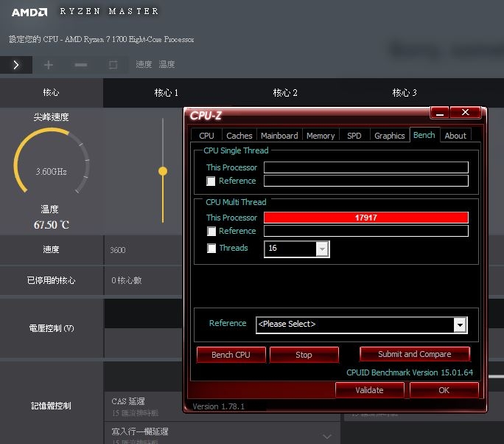Select the 核心 3 column header

(405, 93)
